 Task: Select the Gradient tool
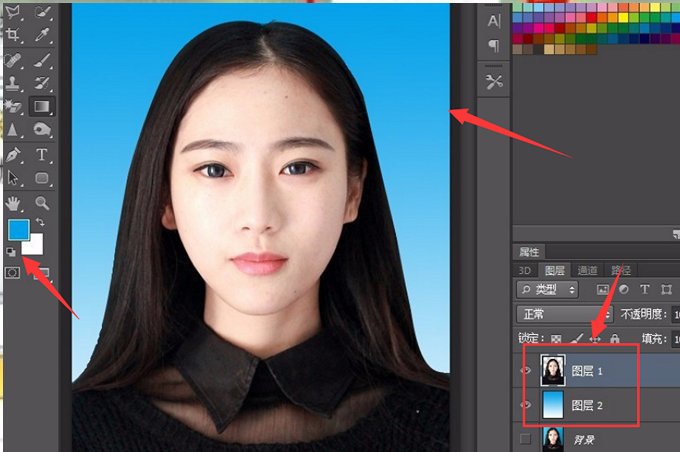(x=42, y=106)
